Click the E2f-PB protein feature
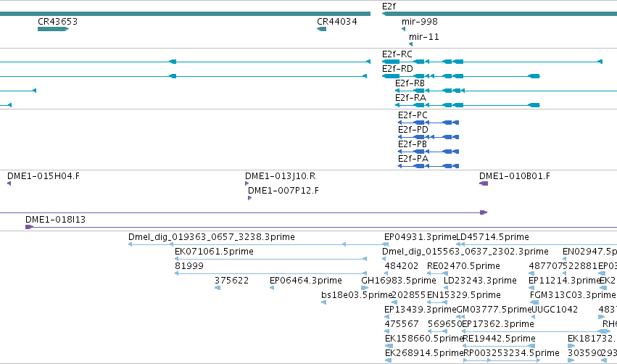 coord(428,152)
